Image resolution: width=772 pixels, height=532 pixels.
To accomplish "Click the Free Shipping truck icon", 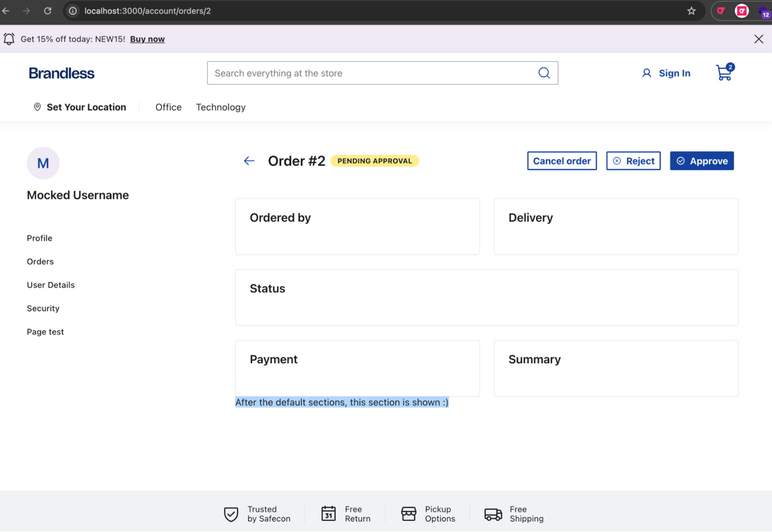I will pos(493,514).
